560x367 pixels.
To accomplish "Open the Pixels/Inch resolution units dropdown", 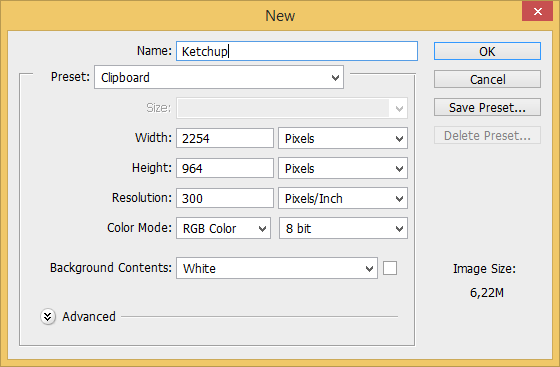I will tap(343, 198).
